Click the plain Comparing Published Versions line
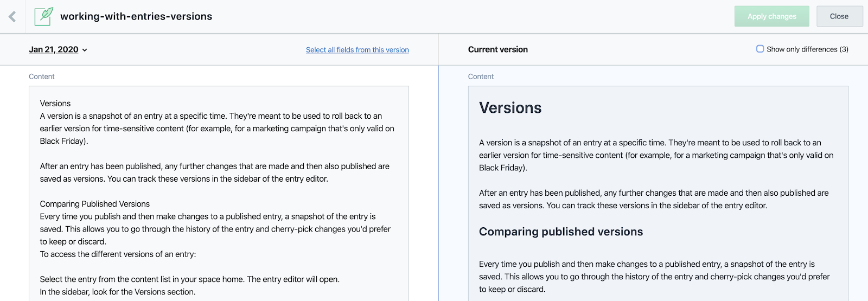868x301 pixels. click(x=95, y=204)
